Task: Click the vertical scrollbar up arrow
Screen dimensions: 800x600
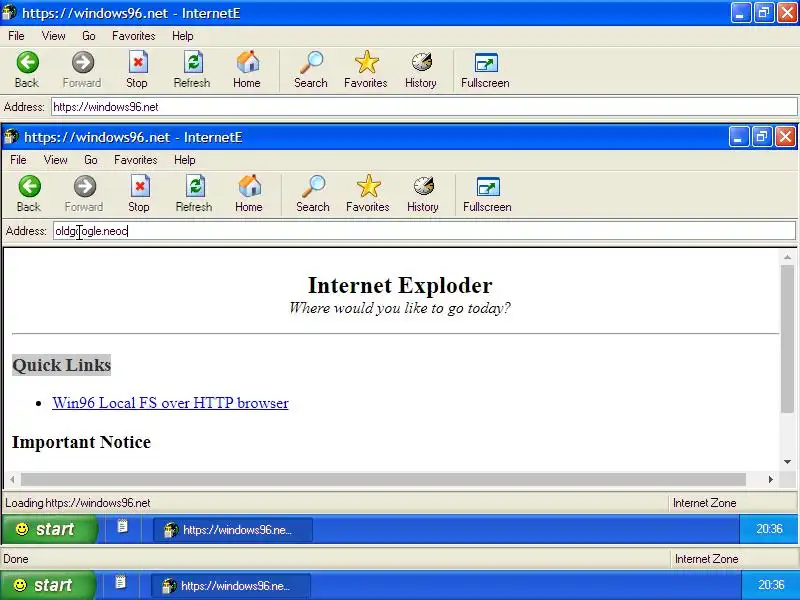Action: [788, 257]
